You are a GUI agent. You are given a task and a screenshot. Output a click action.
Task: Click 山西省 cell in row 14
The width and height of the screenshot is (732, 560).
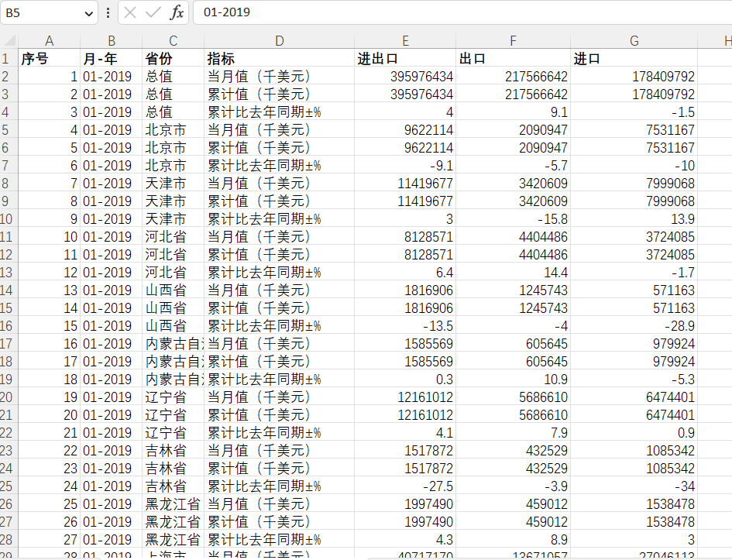pos(174,290)
